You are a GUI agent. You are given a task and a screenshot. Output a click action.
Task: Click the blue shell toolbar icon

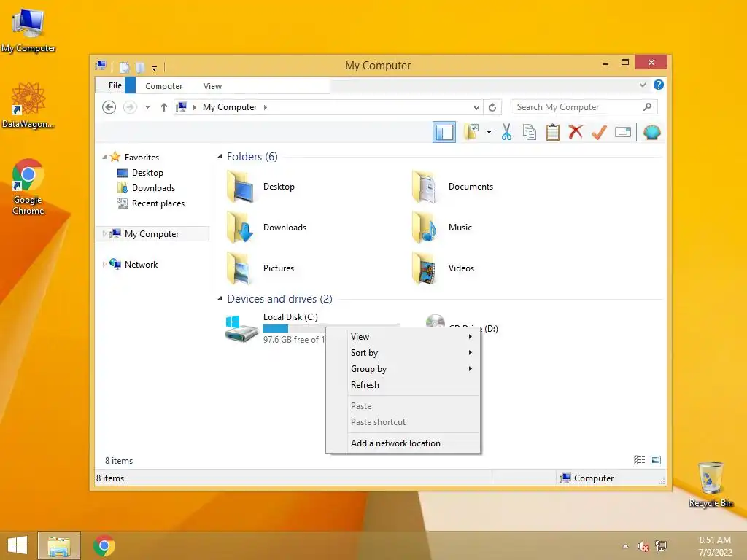point(651,132)
